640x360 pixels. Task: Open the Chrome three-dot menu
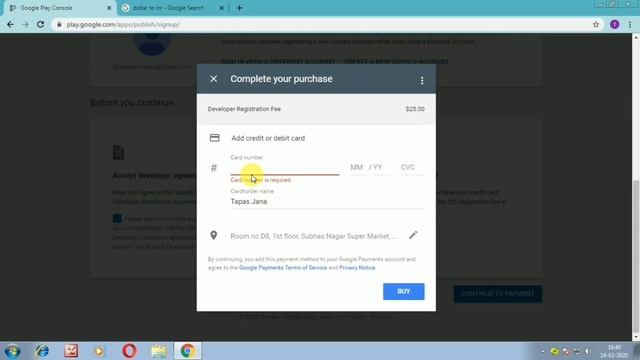(630, 24)
